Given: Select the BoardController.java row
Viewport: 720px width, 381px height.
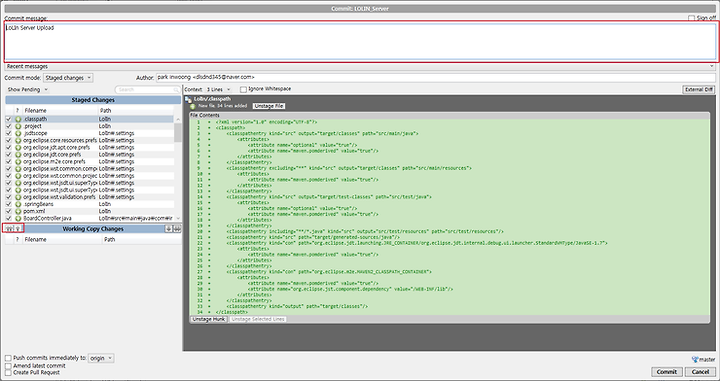Looking at the screenshot, I should 90,218.
